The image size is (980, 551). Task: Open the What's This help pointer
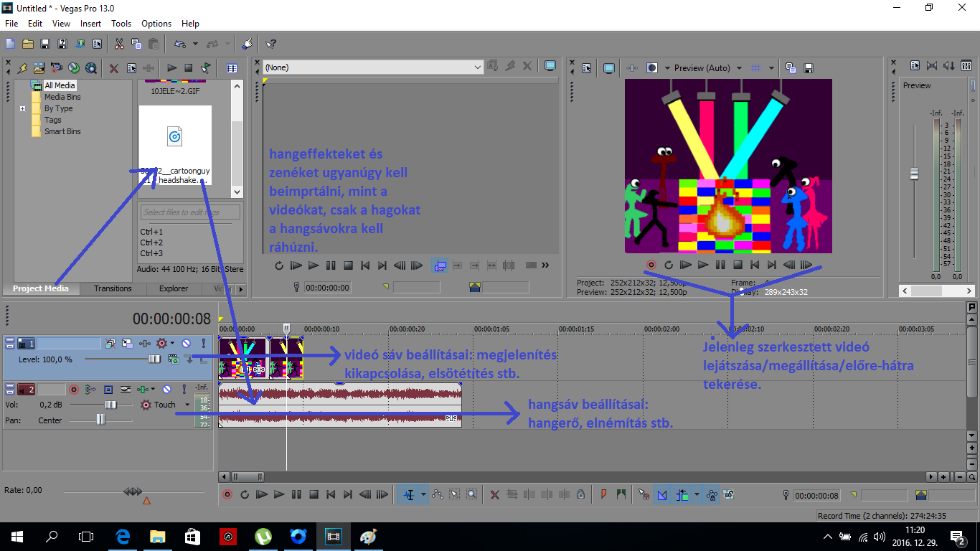click(270, 44)
